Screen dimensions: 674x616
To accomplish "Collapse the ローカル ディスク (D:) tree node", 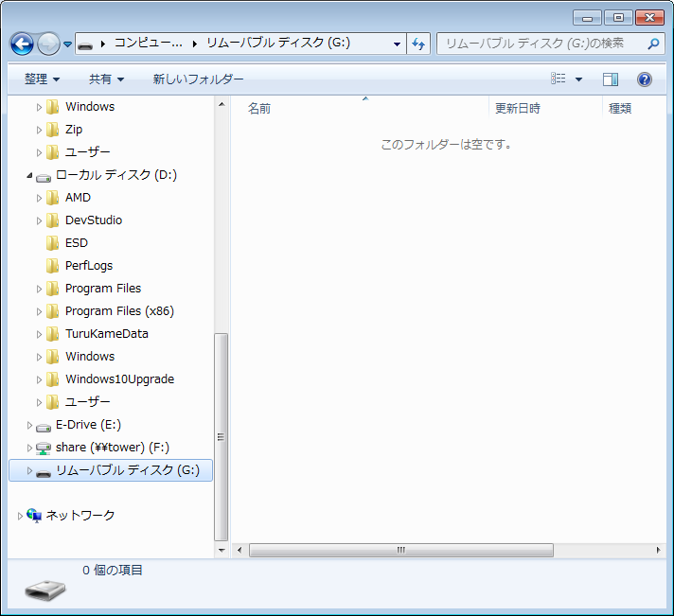I will pyautogui.click(x=29, y=176).
